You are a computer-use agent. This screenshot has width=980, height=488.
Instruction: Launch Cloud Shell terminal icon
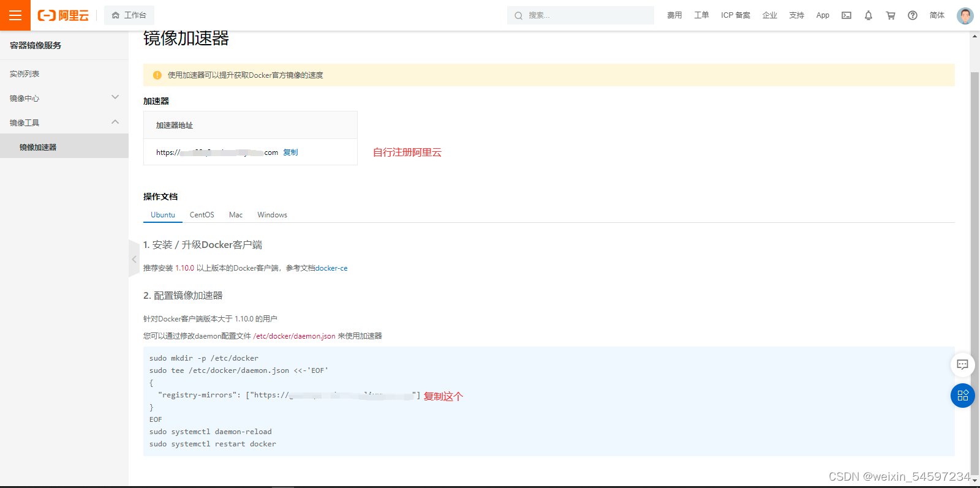[x=846, y=15]
